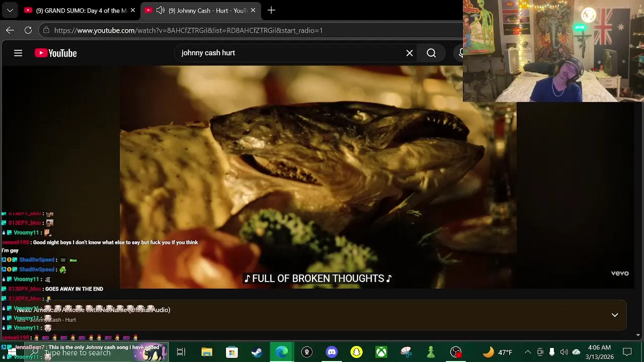
Task: Close the Johnny Cash - Hurt tab
Action: click(253, 10)
